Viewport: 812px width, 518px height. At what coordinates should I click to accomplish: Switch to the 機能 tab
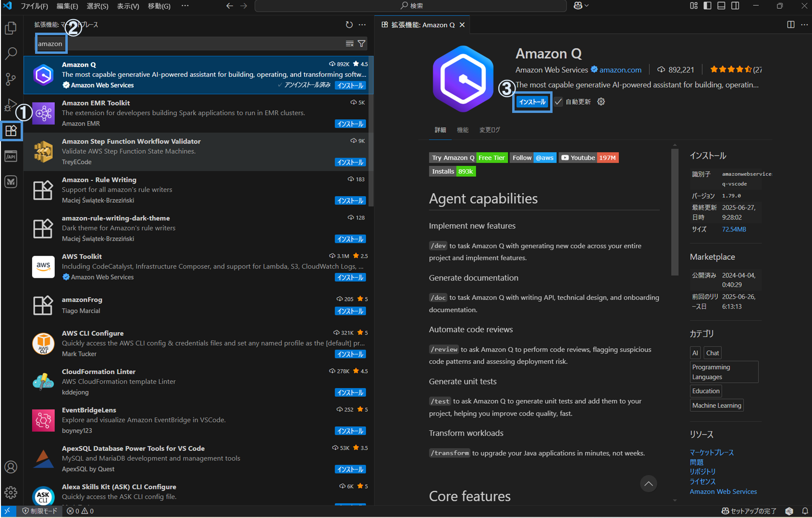[x=463, y=130]
